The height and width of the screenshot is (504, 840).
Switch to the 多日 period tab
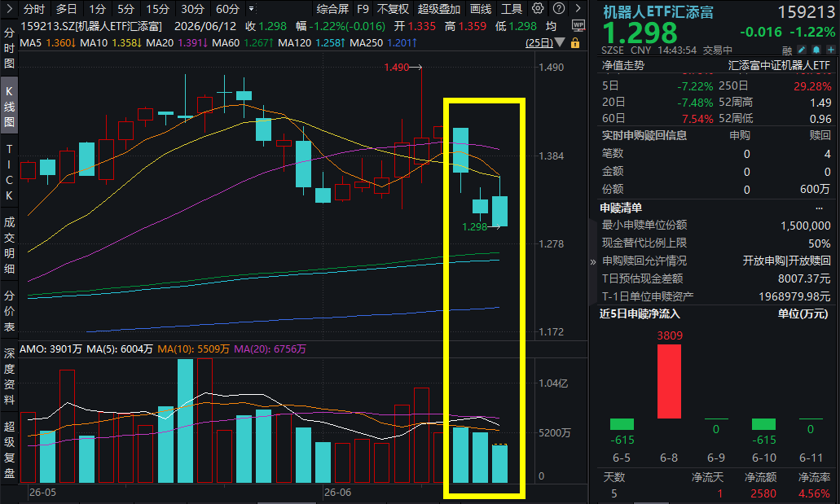(67, 9)
